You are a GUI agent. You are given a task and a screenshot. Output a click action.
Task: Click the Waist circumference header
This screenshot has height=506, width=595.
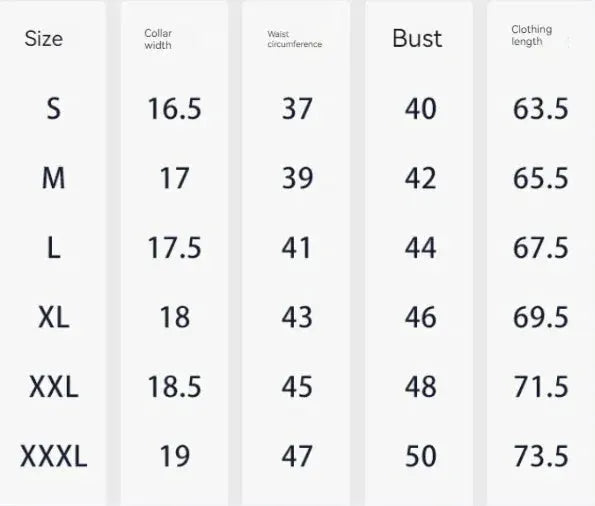pyautogui.click(x=294, y=39)
